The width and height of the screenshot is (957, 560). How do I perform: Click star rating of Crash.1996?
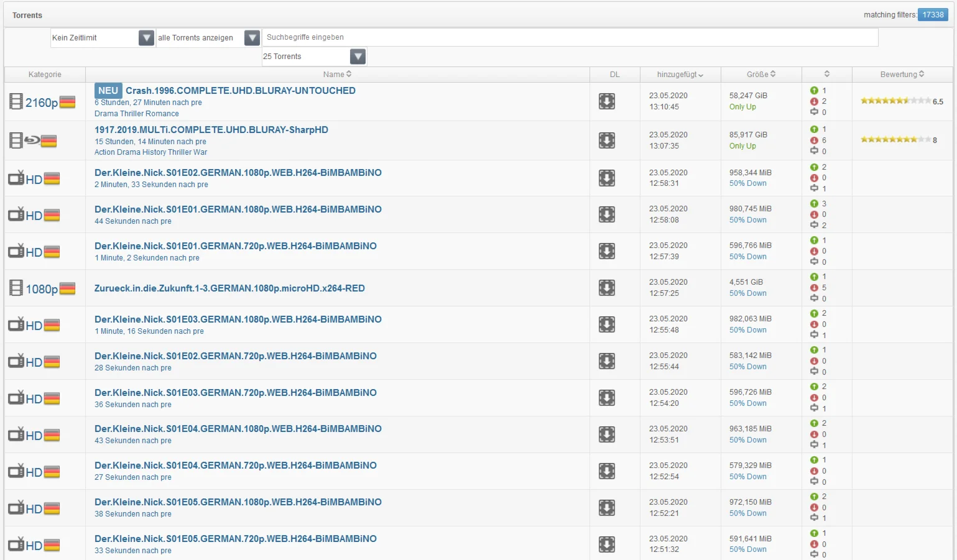tap(895, 101)
